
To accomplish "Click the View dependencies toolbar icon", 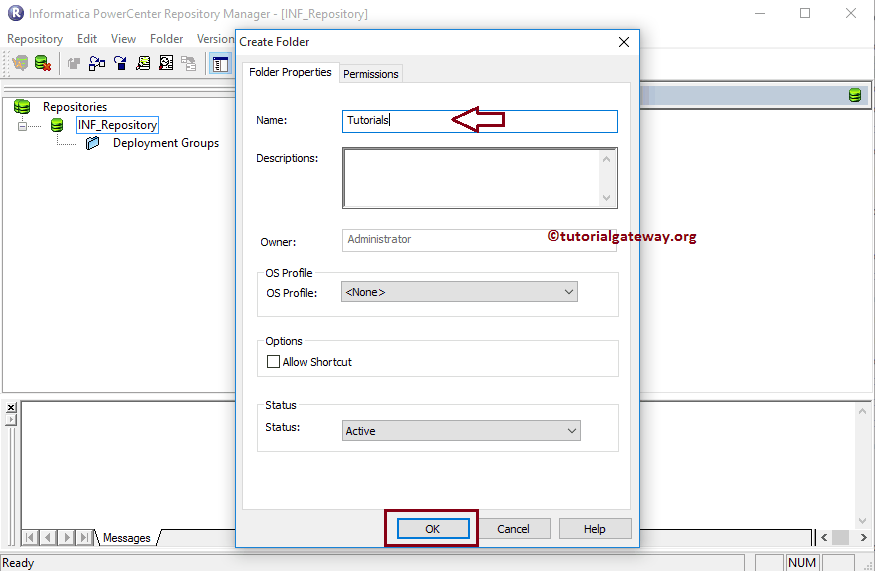I will 143,64.
